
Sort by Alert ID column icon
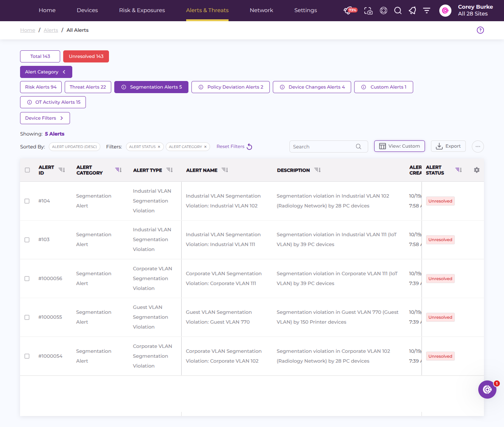pos(62,170)
